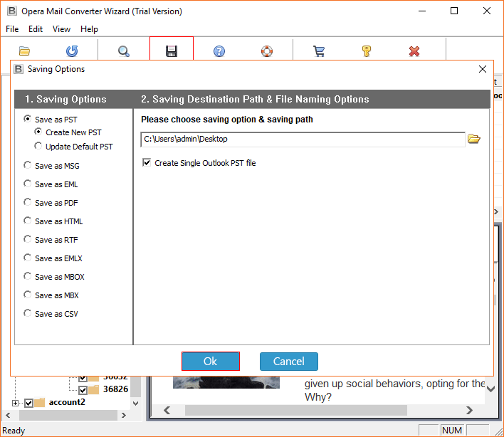Click the shopping cart buy icon
Screen dimensions: 504x437
(x=319, y=51)
